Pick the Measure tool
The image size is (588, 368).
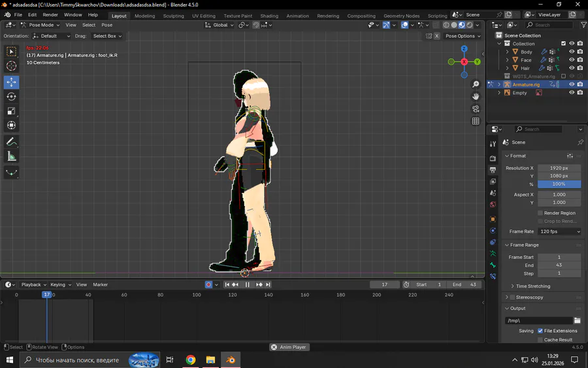11,156
